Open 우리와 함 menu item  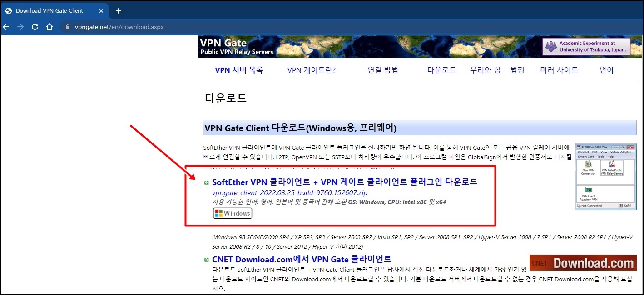[x=485, y=70]
